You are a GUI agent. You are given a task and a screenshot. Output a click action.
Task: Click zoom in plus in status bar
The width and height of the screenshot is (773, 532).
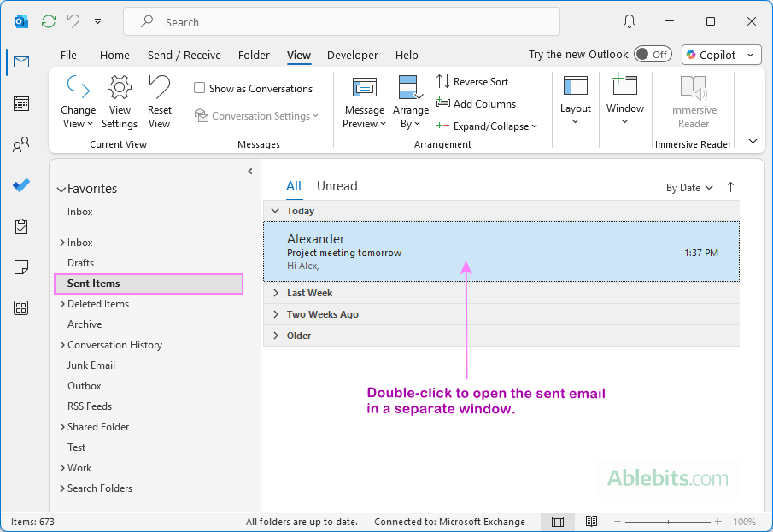coord(717,522)
